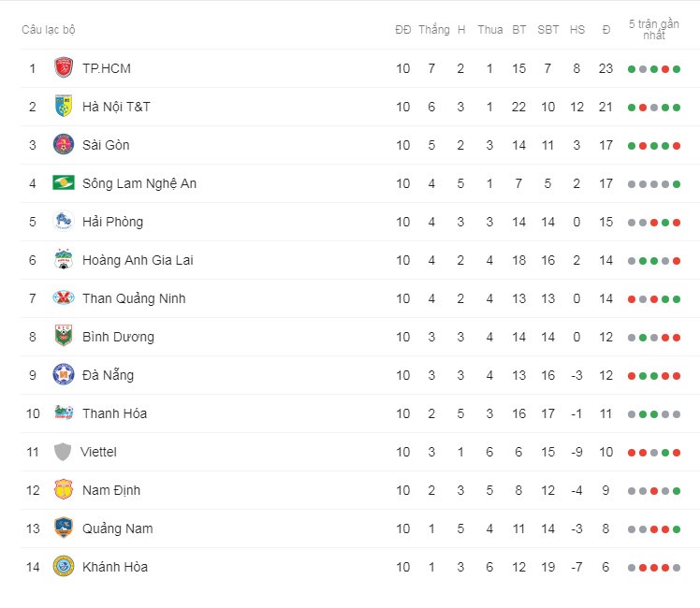This screenshot has width=700, height=608.
Task: Click the Sông Lam Nghệ An logo
Action: (64, 182)
